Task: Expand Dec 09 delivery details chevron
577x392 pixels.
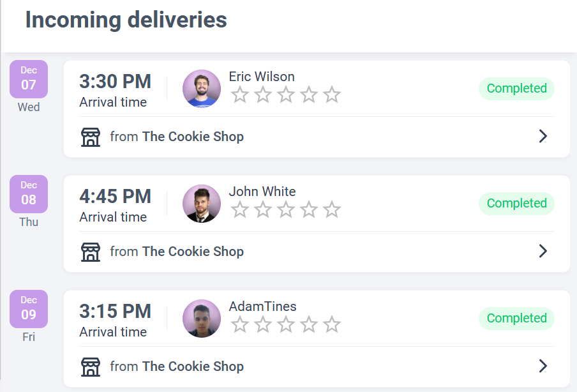Action: (543, 366)
